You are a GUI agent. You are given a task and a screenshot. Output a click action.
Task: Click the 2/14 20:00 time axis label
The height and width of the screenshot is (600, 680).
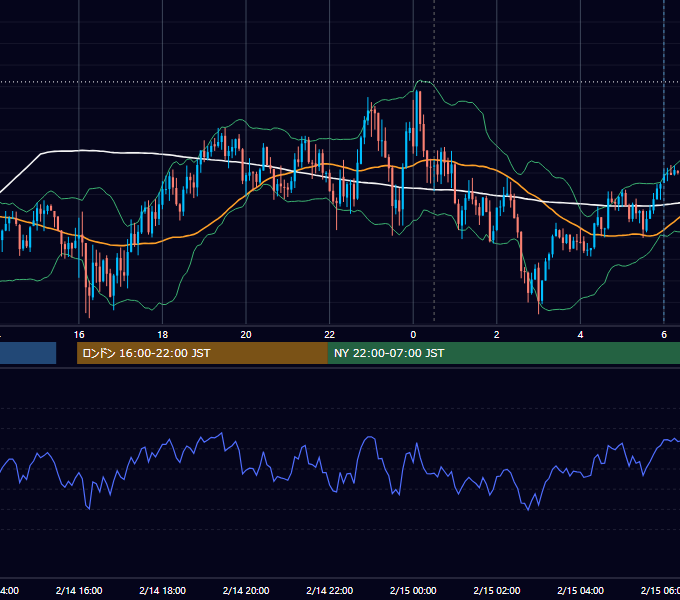[246, 590]
